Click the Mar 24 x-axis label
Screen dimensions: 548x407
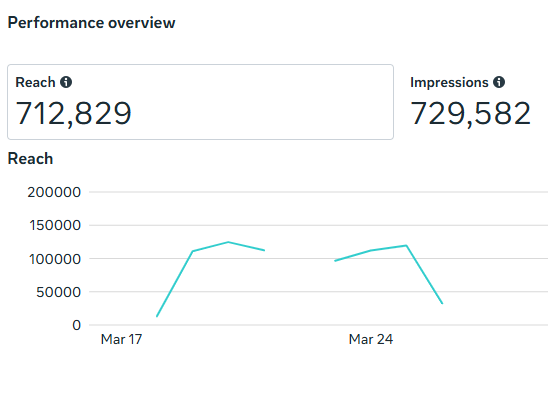[x=371, y=339]
